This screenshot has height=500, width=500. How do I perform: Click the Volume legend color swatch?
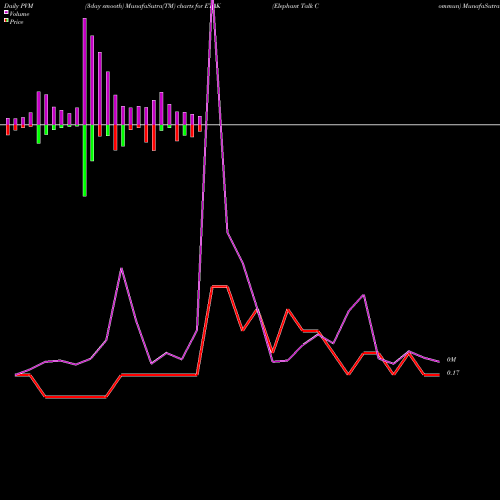tap(6, 12)
